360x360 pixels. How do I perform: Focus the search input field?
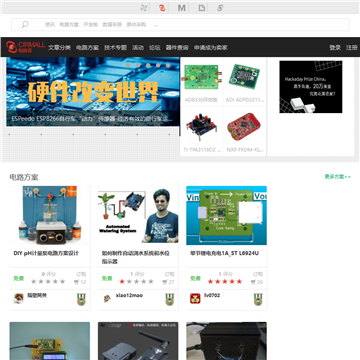point(180,25)
